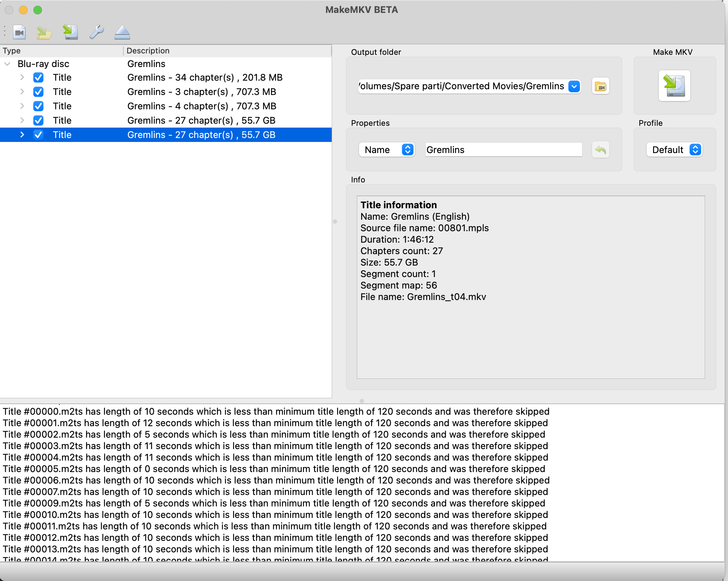Viewport: 728px width, 581px height.
Task: Uncheck the unselected 27 chapter(s) title
Action: (x=38, y=120)
